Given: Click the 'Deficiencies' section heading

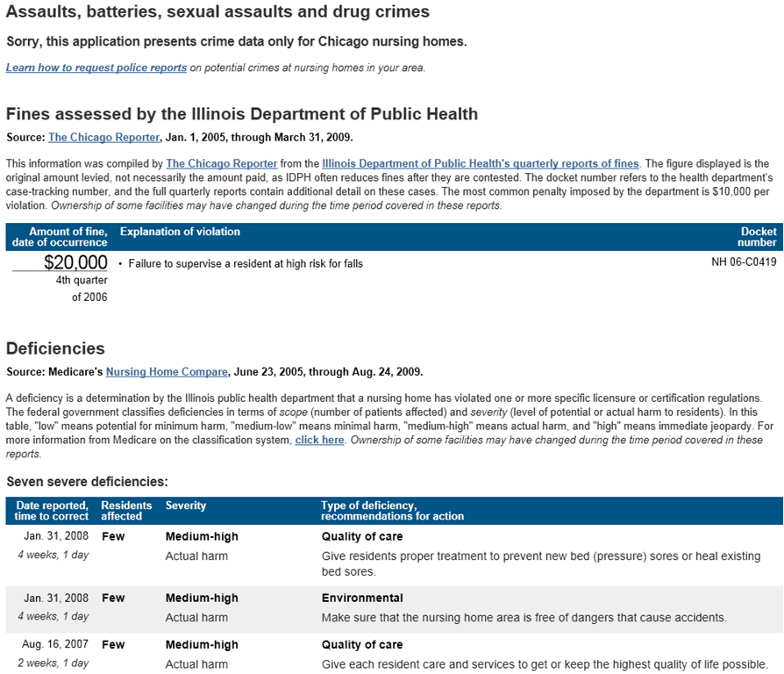Looking at the screenshot, I should click(55, 348).
